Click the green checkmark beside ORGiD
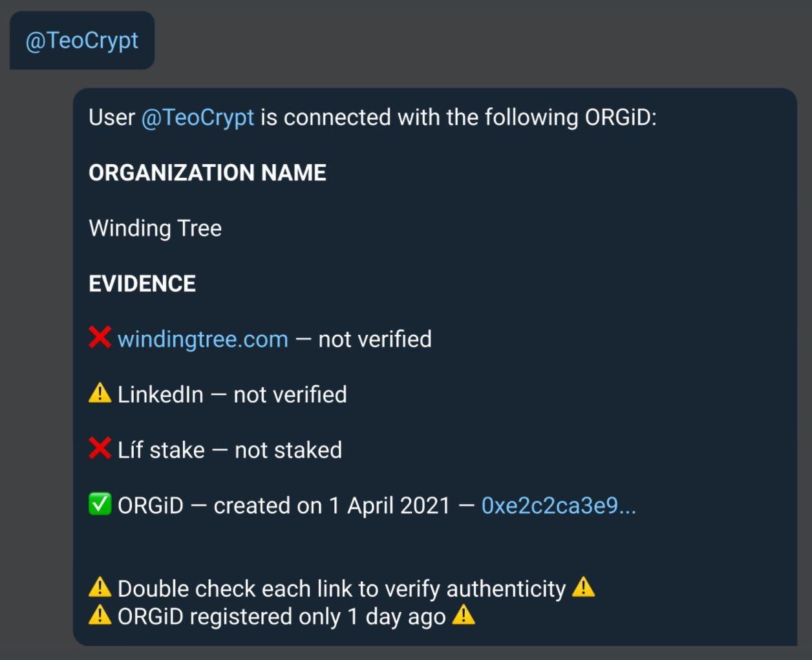The width and height of the screenshot is (812, 660). point(100,504)
